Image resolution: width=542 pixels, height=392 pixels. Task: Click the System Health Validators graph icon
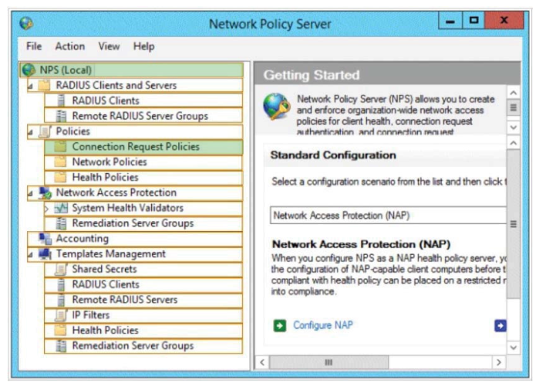[x=61, y=208]
